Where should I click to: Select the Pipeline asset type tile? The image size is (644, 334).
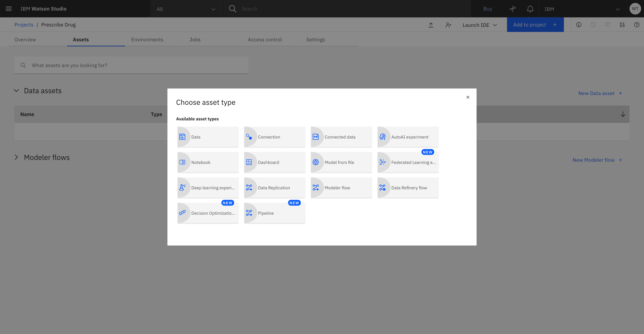pos(275,213)
